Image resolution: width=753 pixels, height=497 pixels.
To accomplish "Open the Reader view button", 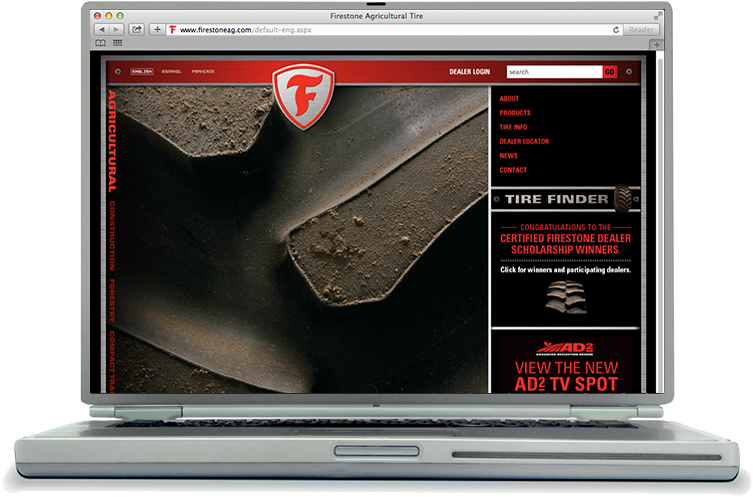I will click(x=641, y=30).
